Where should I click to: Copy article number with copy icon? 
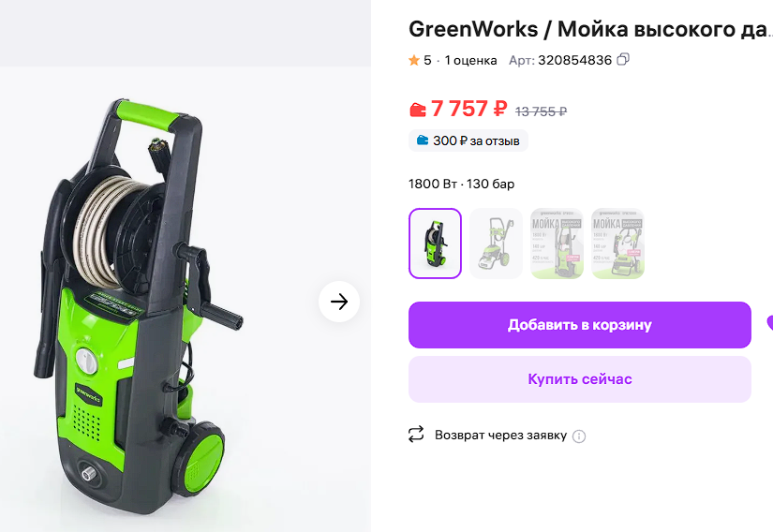[x=623, y=60]
